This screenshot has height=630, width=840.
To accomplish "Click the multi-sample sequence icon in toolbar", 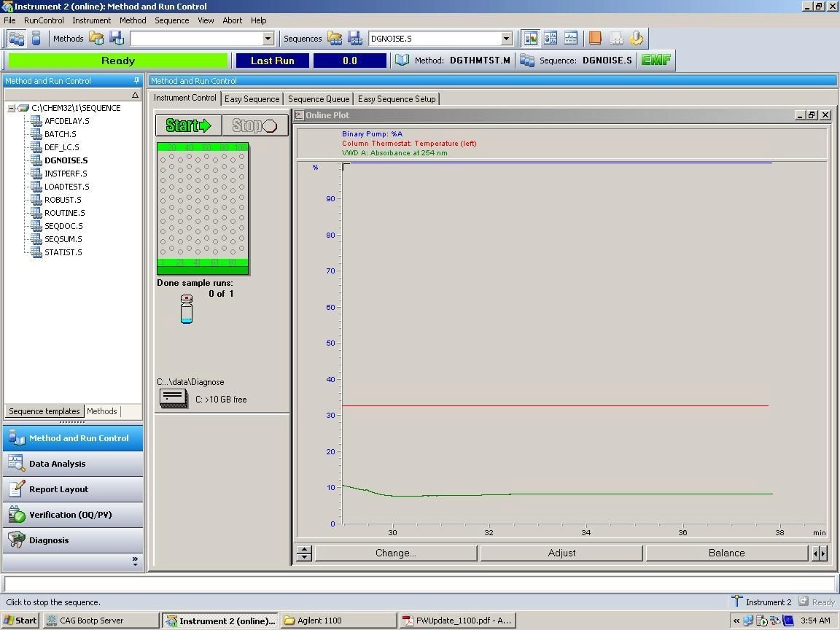I will coord(17,39).
